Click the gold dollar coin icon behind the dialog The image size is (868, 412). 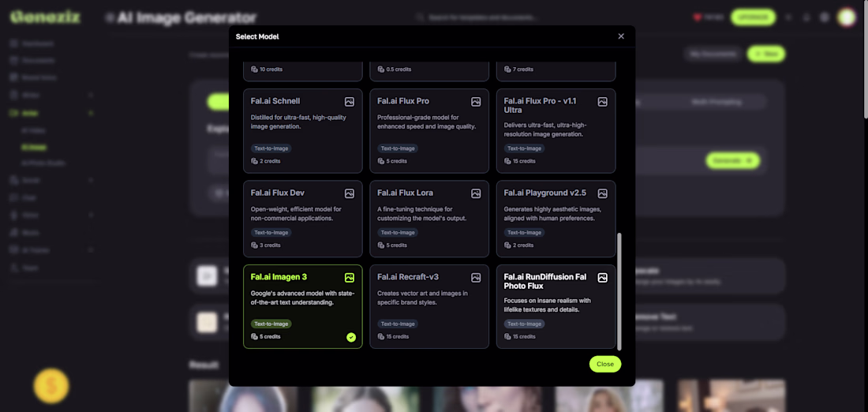51,386
